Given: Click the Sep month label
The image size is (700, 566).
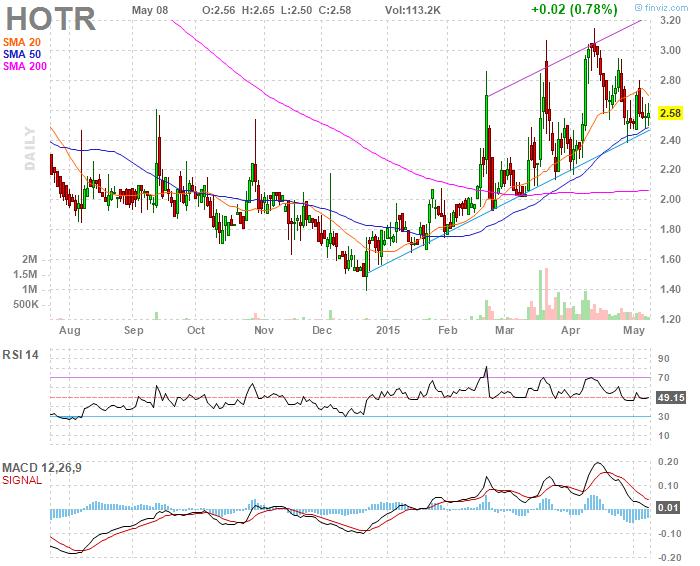Looking at the screenshot, I should click(133, 331).
